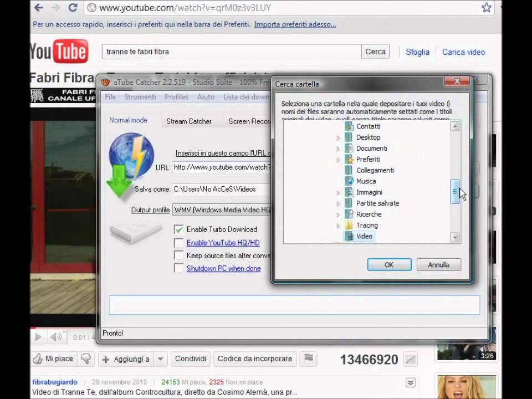Expand the video description arrow
Screen dimensions: 532x399
point(410,383)
